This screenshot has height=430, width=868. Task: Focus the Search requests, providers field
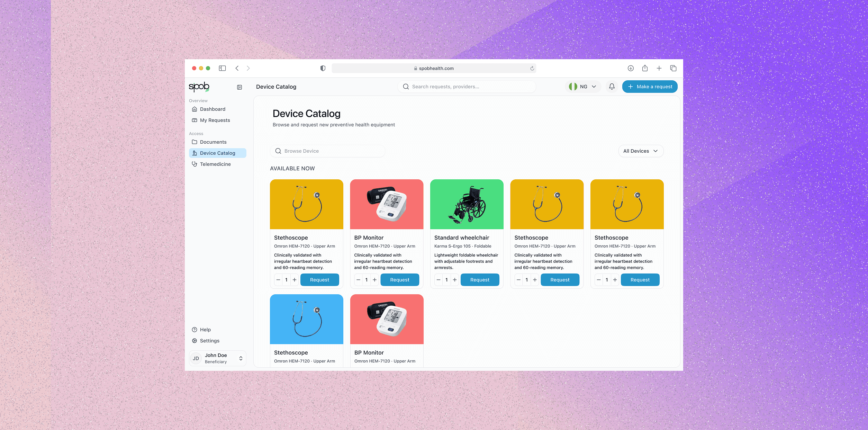pyautogui.click(x=467, y=87)
